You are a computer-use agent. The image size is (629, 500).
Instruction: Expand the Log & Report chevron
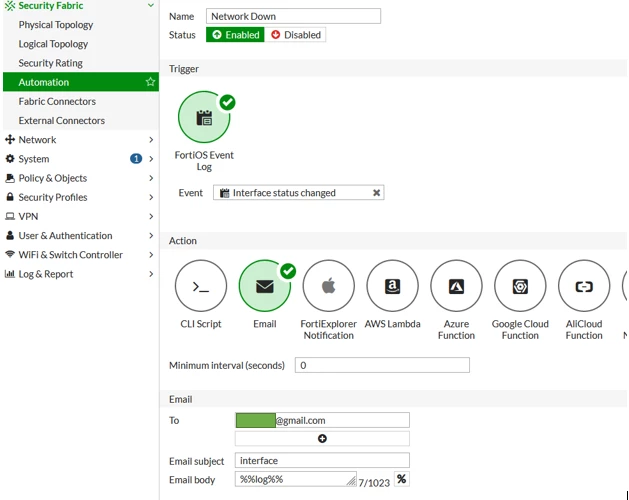point(151,274)
